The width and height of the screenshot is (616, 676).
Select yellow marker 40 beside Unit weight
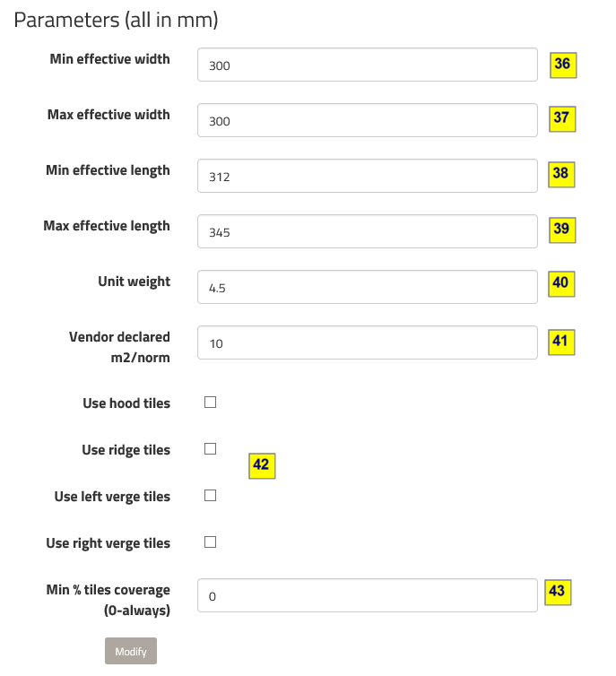pos(561,283)
